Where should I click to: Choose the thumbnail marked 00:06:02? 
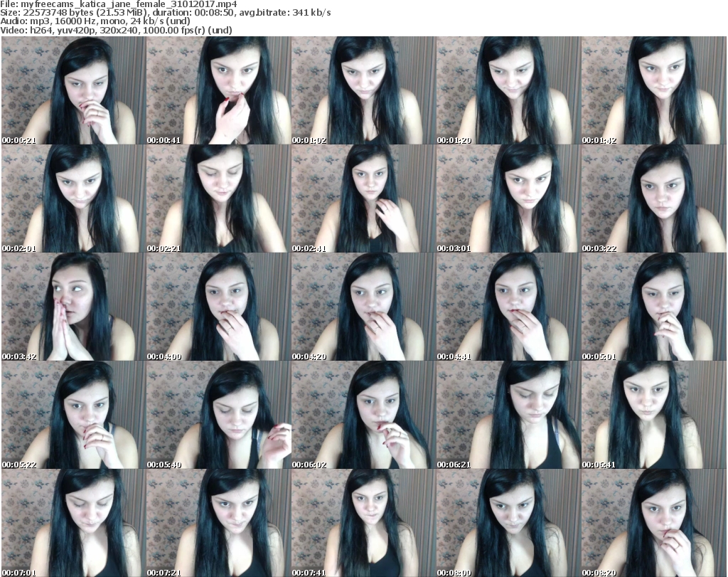(x=363, y=415)
